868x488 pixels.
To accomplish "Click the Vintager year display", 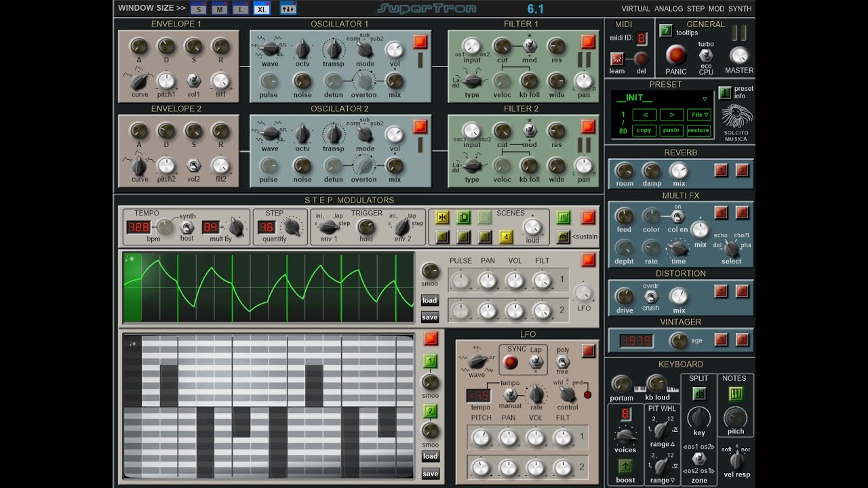I will coord(637,340).
